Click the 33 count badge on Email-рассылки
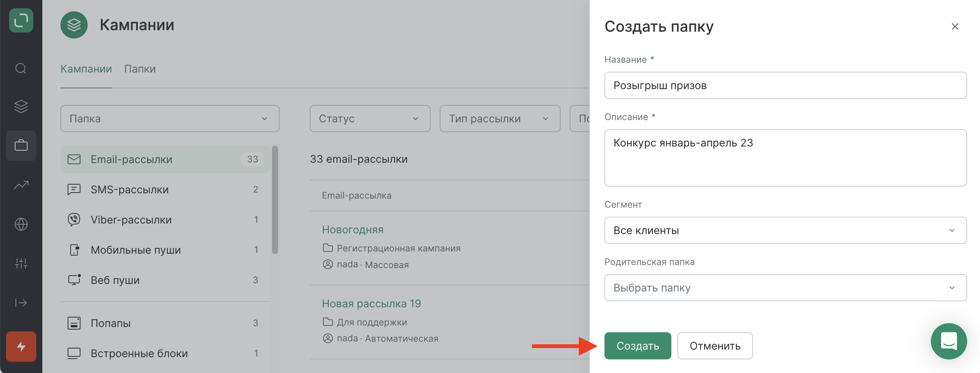Screen dimensions: 980x373 (253, 159)
